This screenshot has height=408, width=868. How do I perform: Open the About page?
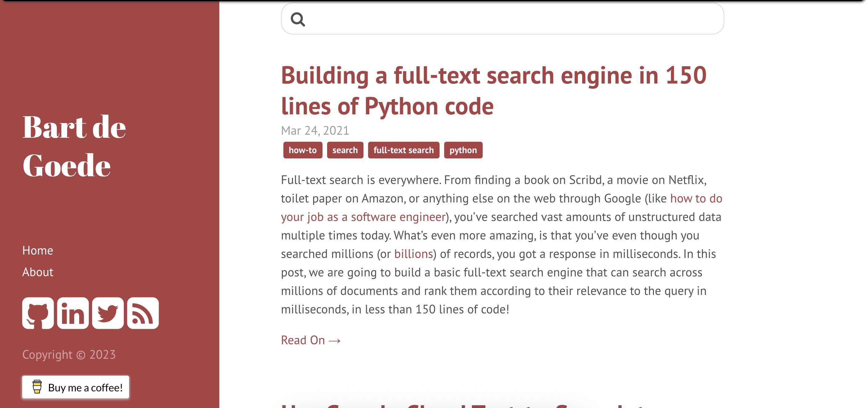pos(38,272)
